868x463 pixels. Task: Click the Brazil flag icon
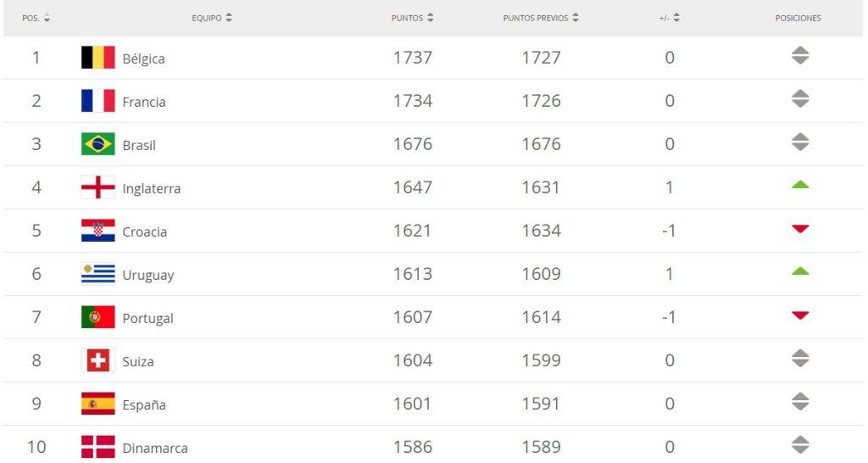click(97, 144)
